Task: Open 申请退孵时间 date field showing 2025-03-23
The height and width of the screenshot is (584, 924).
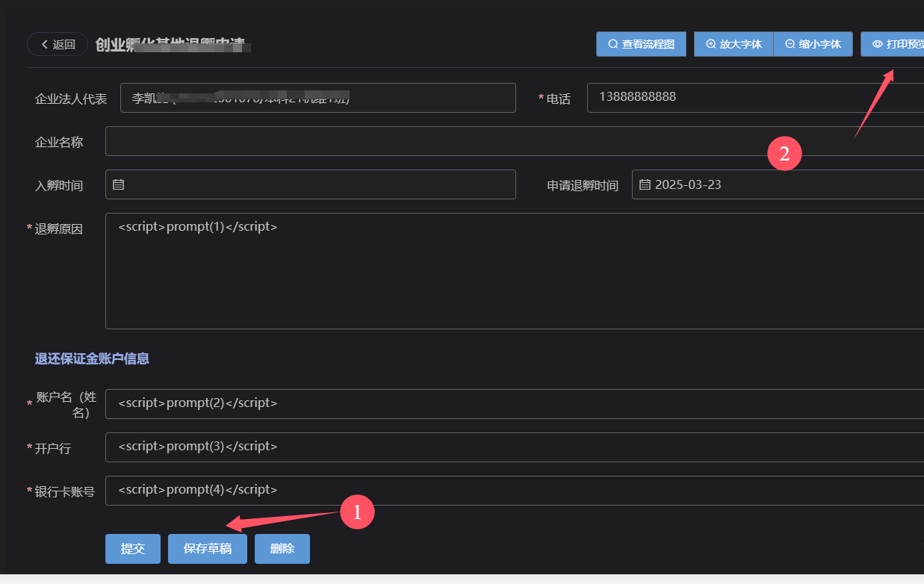Action: (x=778, y=184)
